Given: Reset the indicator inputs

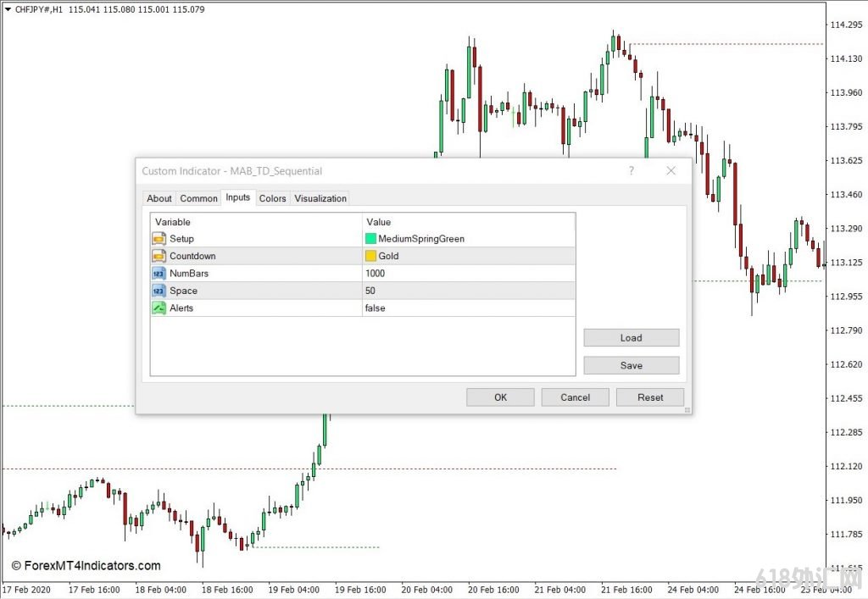Looking at the screenshot, I should click(x=650, y=397).
